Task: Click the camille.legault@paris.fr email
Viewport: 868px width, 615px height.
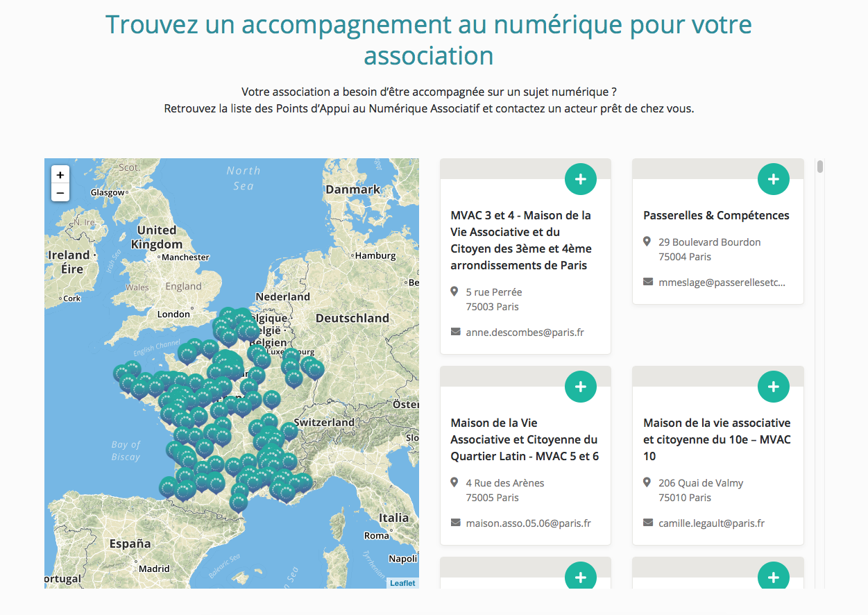Action: [x=711, y=523]
